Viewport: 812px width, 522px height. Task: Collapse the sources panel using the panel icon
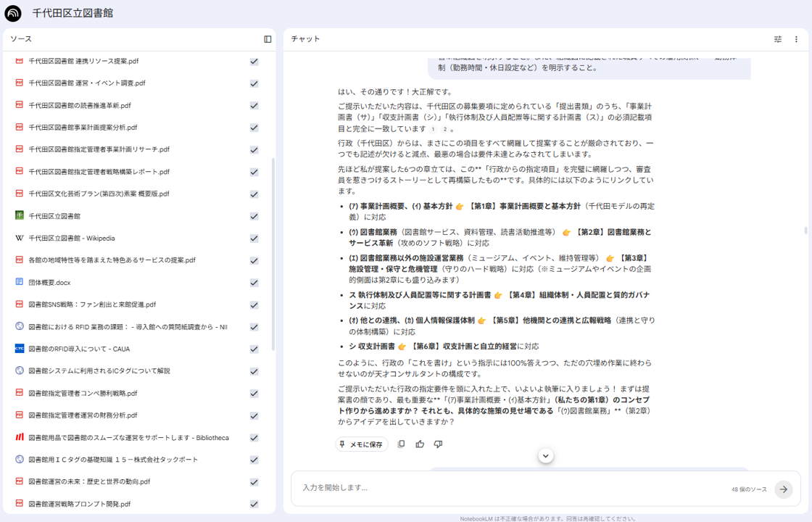pyautogui.click(x=268, y=39)
